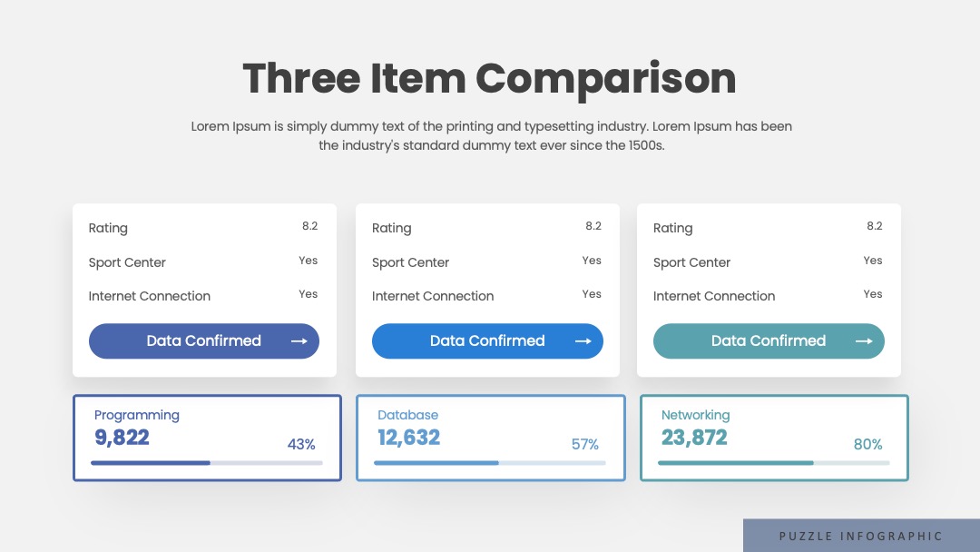Click the Database value 12,632
Image resolution: width=980 pixels, height=552 pixels.
(408, 438)
